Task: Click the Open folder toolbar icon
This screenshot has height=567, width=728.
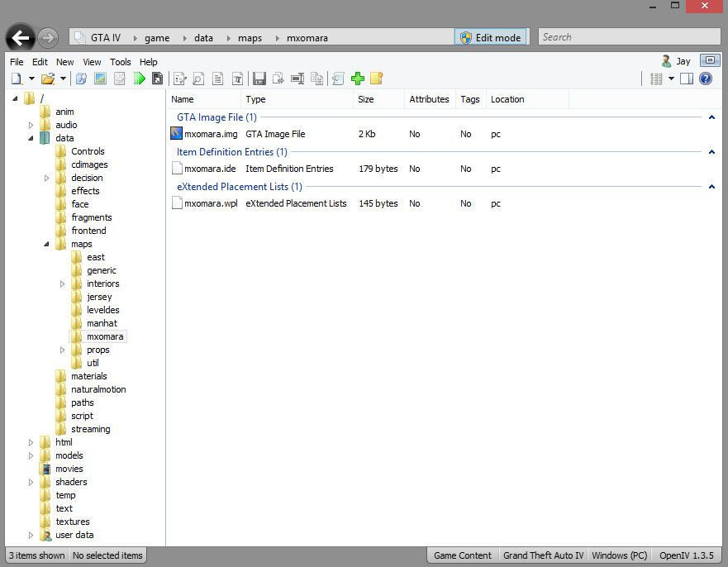Action: pos(48,79)
